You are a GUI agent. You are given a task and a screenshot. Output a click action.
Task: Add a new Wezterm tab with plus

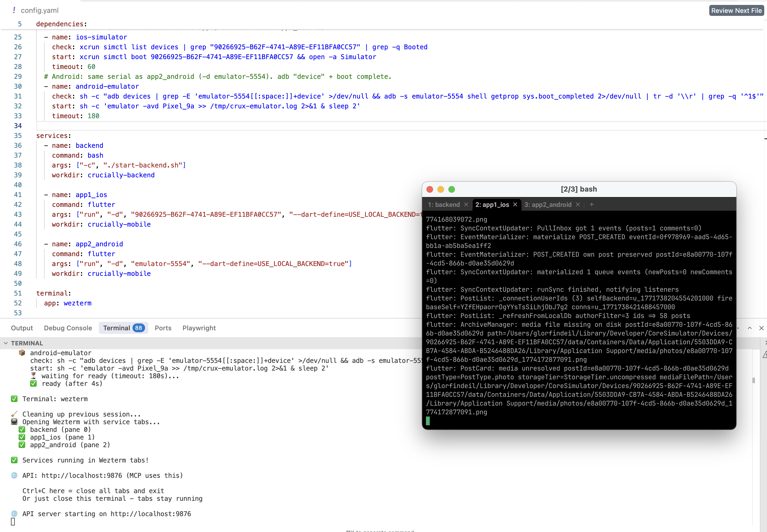(592, 205)
